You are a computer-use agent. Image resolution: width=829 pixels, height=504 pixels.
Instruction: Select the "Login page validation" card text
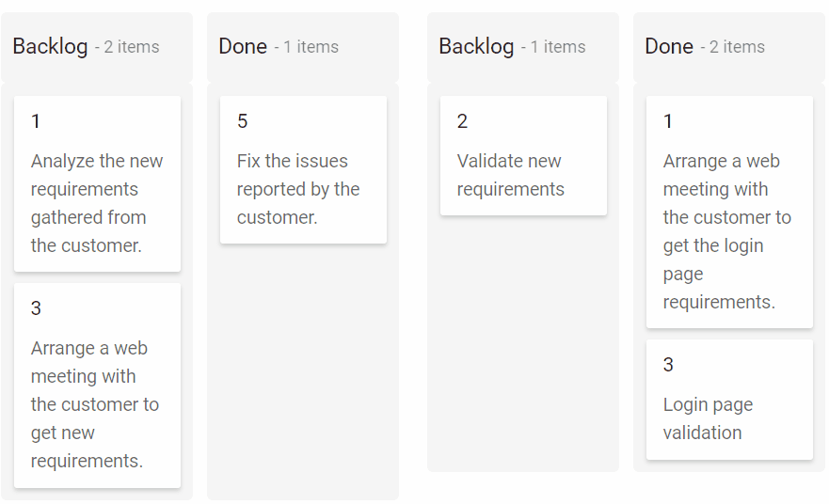coord(708,418)
